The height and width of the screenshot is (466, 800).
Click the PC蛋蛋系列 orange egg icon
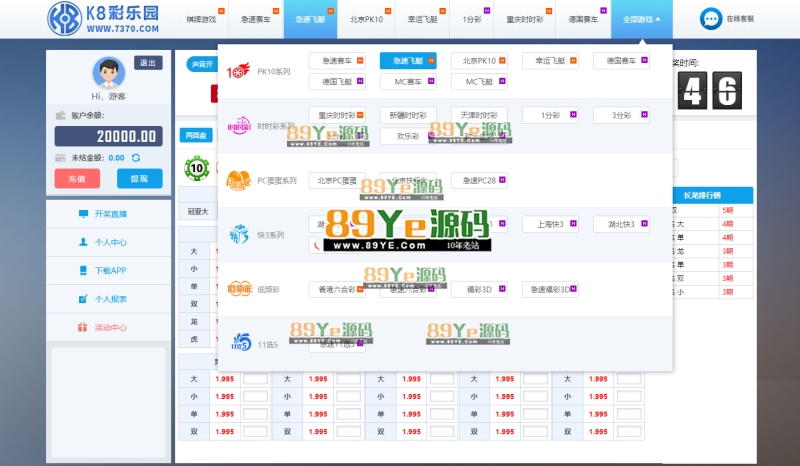239,180
